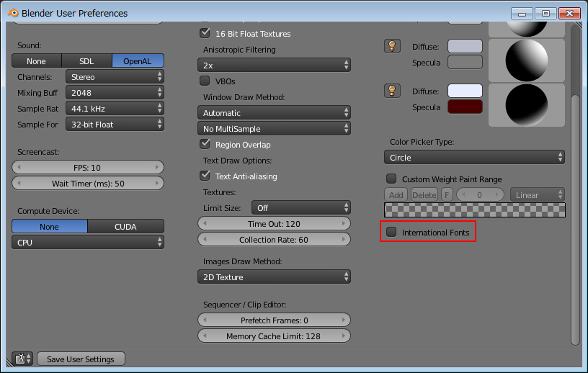588x373 pixels.
Task: Click the weight paint color ramp bar
Action: tap(475, 210)
